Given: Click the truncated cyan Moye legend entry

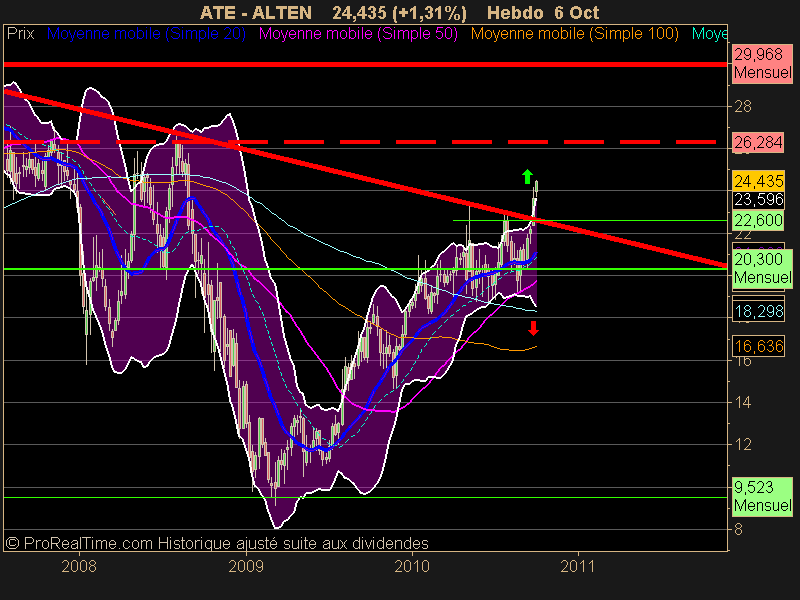Looking at the screenshot, I should tap(709, 34).
